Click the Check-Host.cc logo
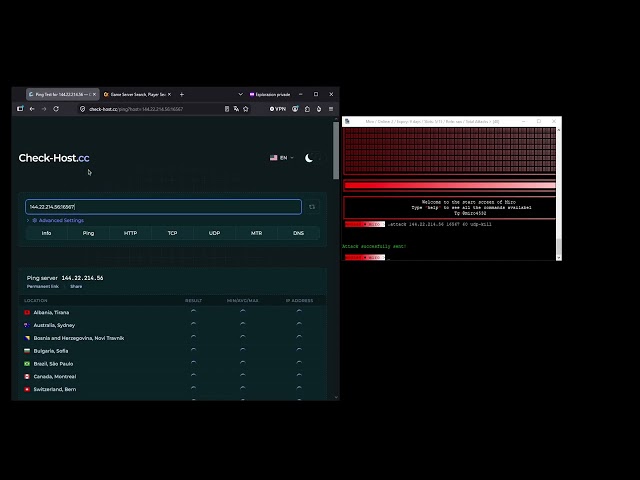Screen dimensions: 640x480 [x=54, y=158]
